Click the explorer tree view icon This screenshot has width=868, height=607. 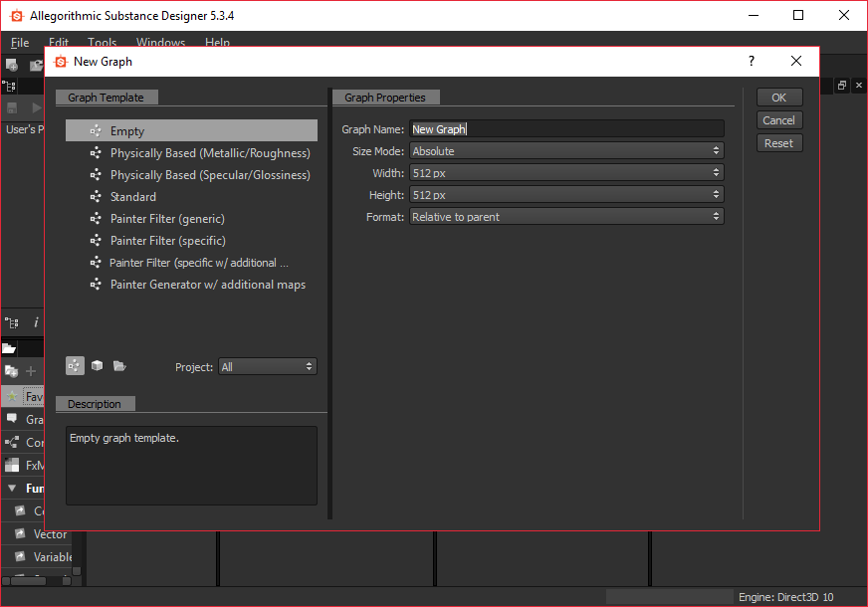[9, 87]
